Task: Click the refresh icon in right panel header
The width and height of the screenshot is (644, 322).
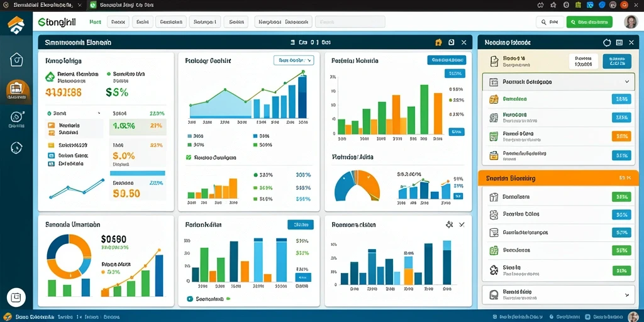Action: click(x=607, y=42)
